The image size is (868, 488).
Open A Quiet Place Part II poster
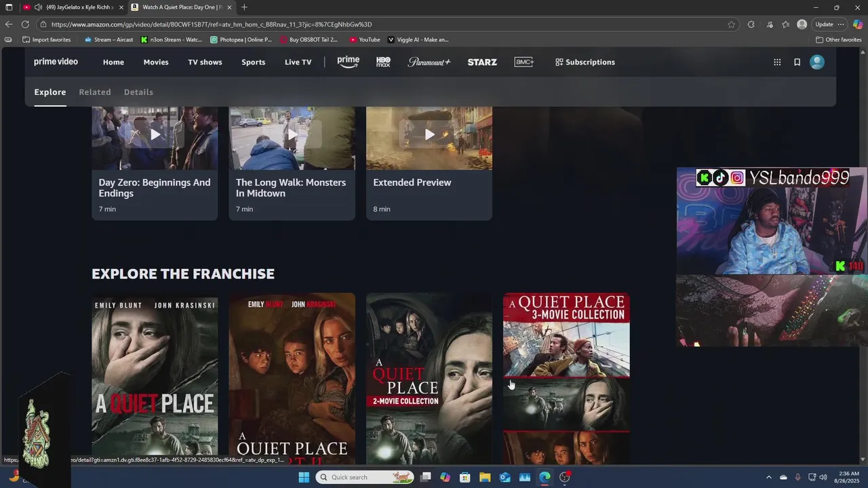click(292, 380)
